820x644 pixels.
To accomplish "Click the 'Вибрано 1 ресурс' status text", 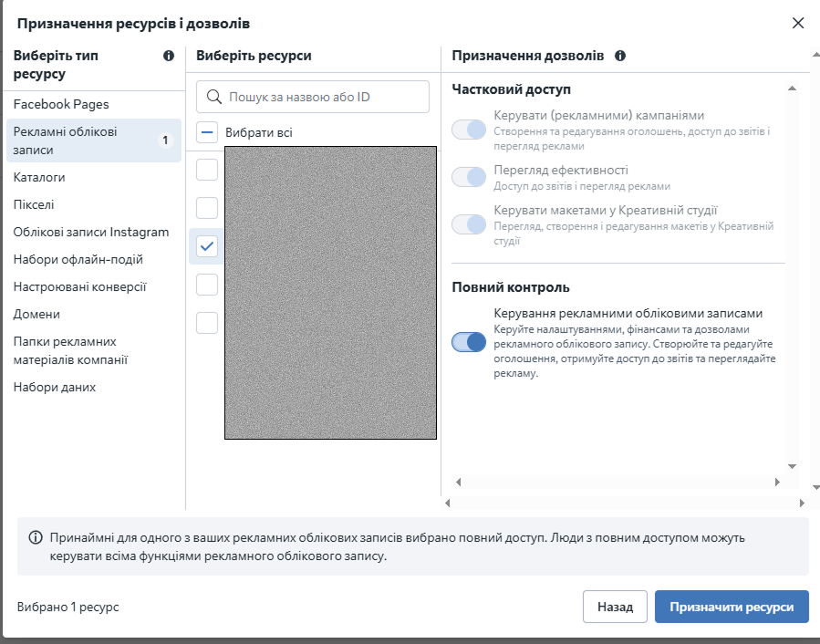I will point(68,607).
